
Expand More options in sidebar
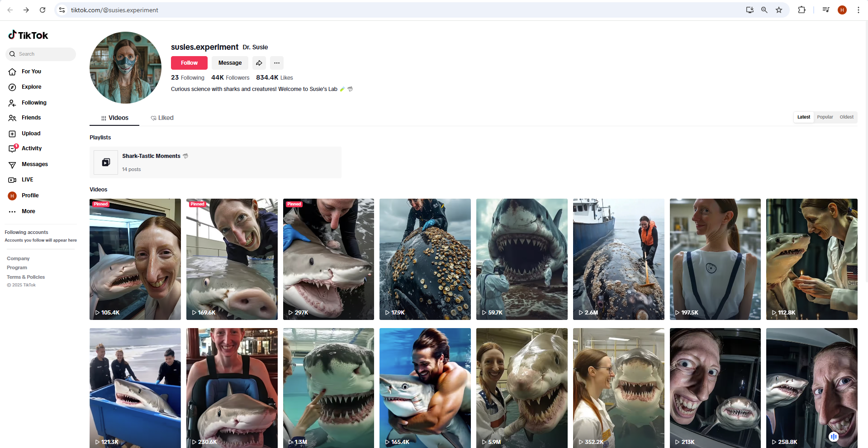coord(12,211)
